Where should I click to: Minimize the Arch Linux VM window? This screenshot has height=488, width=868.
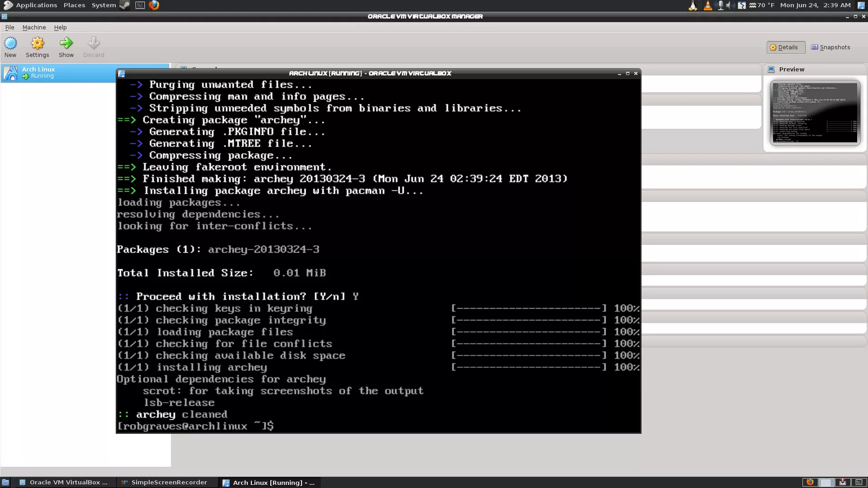[619, 73]
